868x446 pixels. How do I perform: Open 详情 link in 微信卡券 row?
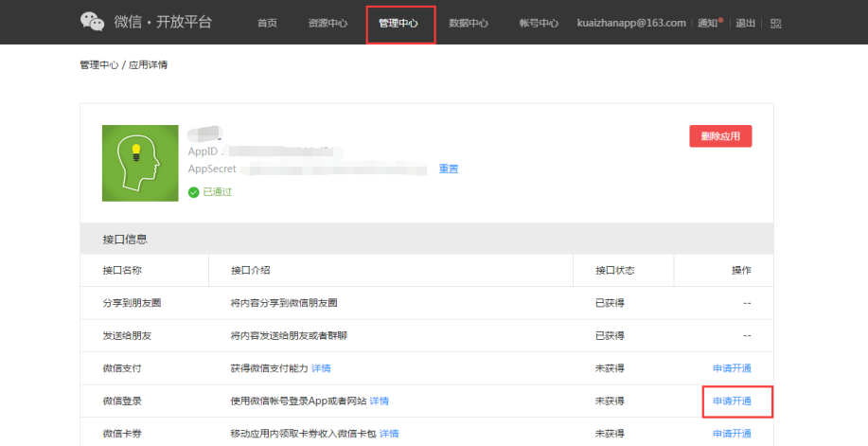(389, 434)
